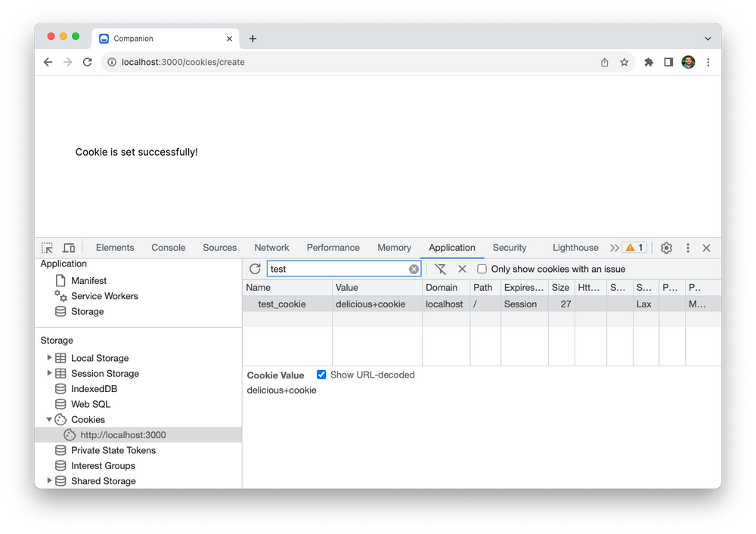
Task: Open the Memory panel
Action: [x=394, y=247]
